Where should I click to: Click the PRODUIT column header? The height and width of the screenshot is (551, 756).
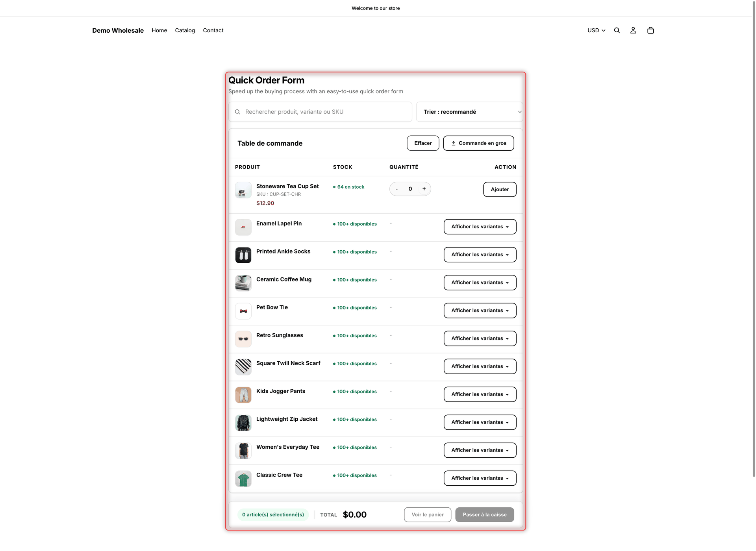[247, 167]
